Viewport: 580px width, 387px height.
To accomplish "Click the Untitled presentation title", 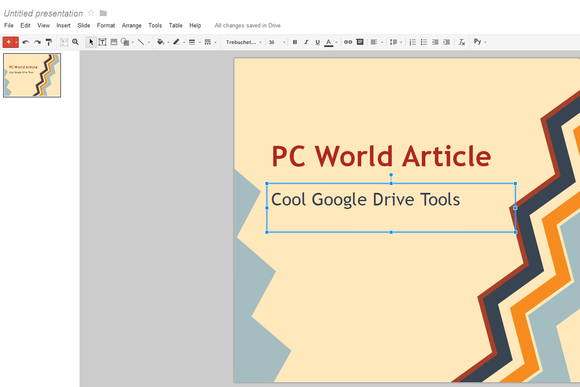I will click(x=43, y=14).
